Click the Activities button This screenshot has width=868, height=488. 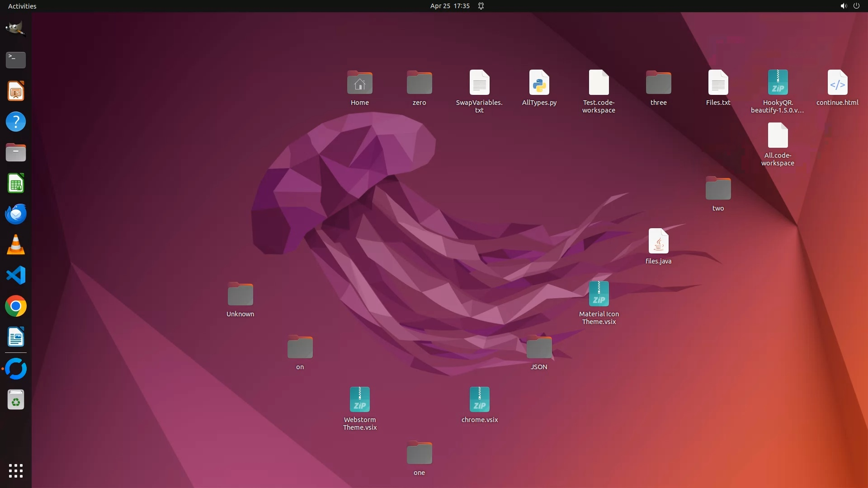(x=22, y=6)
